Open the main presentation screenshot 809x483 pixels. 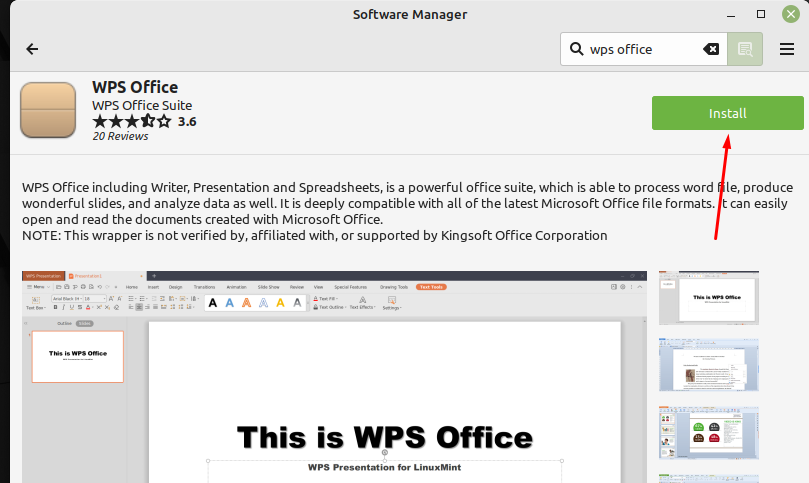click(x=334, y=377)
